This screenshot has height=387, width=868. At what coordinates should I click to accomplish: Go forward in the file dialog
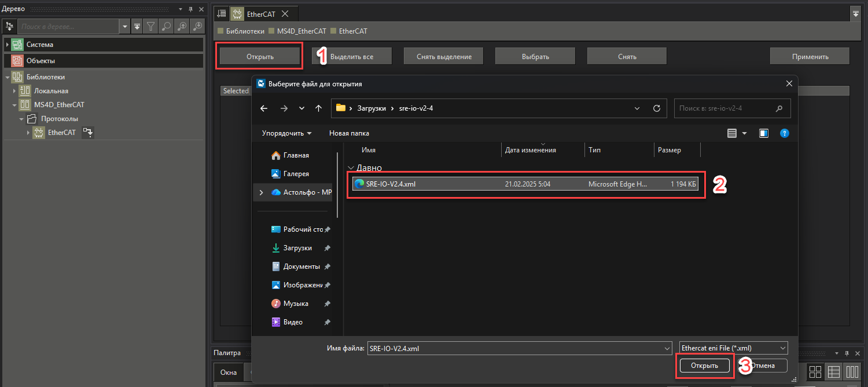click(x=284, y=108)
